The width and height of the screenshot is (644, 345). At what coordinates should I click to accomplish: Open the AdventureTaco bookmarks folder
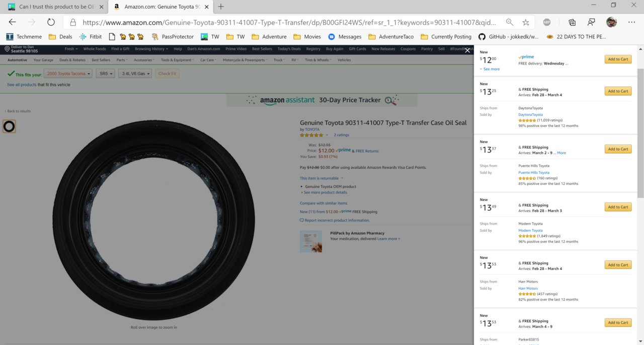[x=391, y=37]
